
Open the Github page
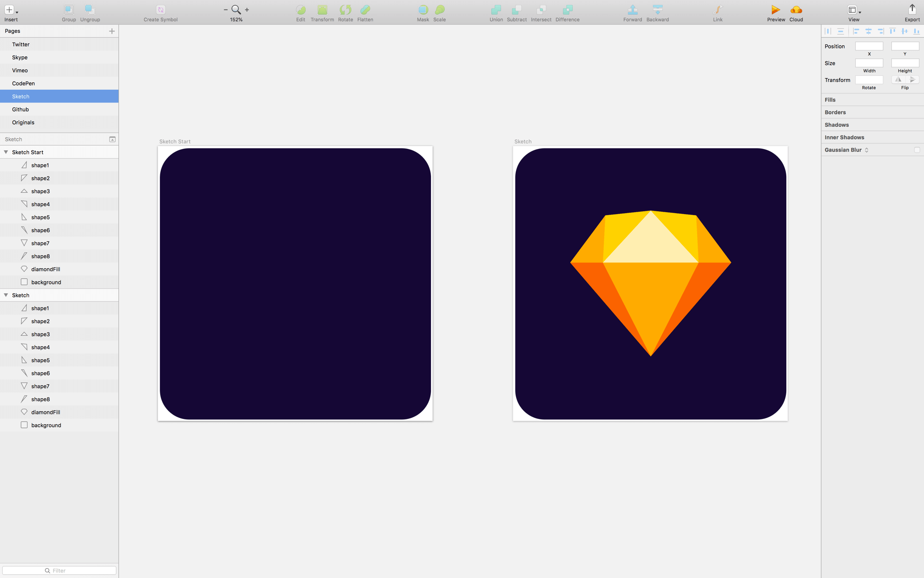(x=59, y=109)
